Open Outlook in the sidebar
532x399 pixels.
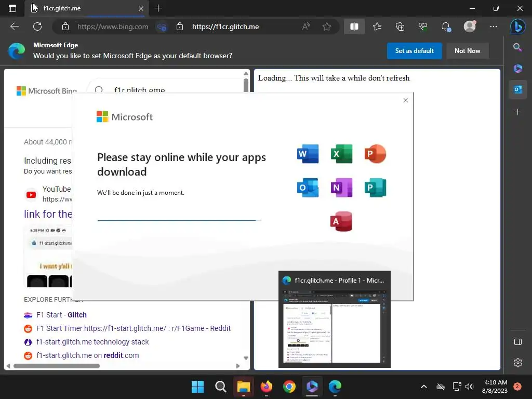point(518,89)
